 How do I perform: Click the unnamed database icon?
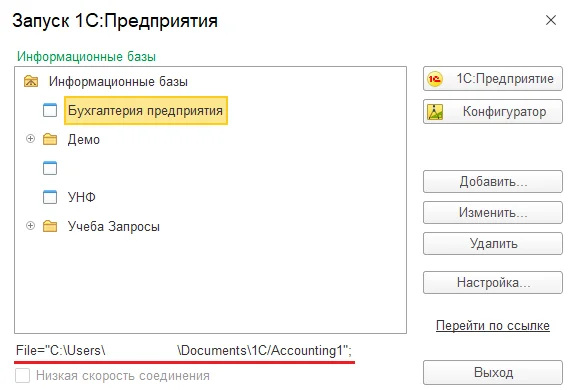(50, 168)
